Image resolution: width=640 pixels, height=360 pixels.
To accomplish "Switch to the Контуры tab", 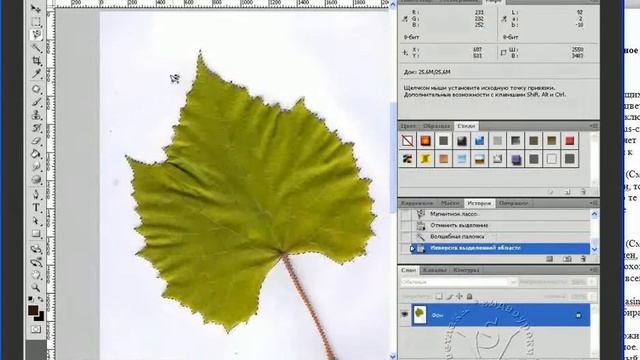I will [466, 270].
